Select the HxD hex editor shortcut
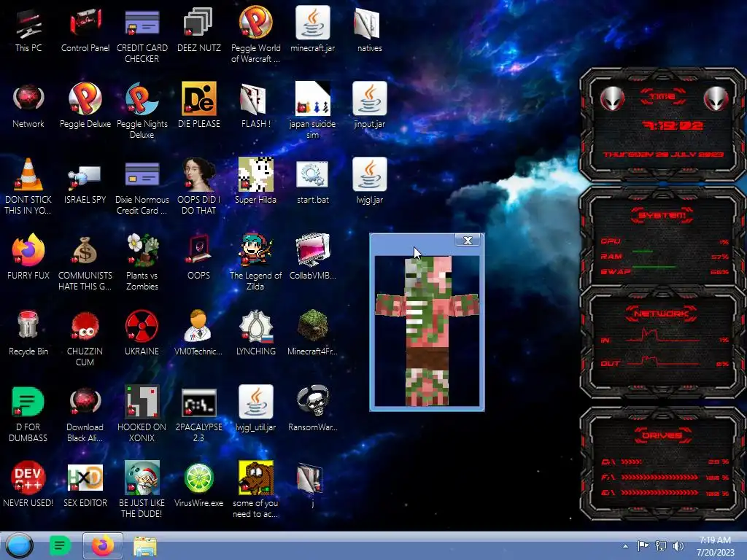This screenshot has width=747, height=560. [x=85, y=484]
